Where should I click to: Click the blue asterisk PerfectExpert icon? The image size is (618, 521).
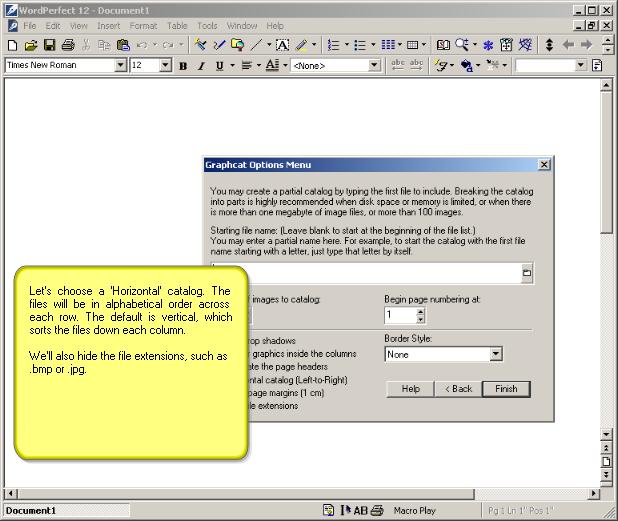coord(488,45)
